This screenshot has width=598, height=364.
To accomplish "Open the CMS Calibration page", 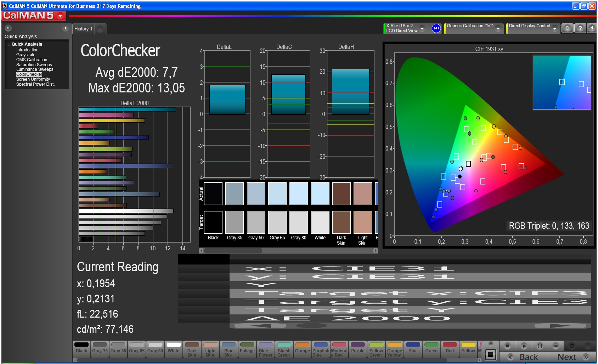I will point(32,60).
